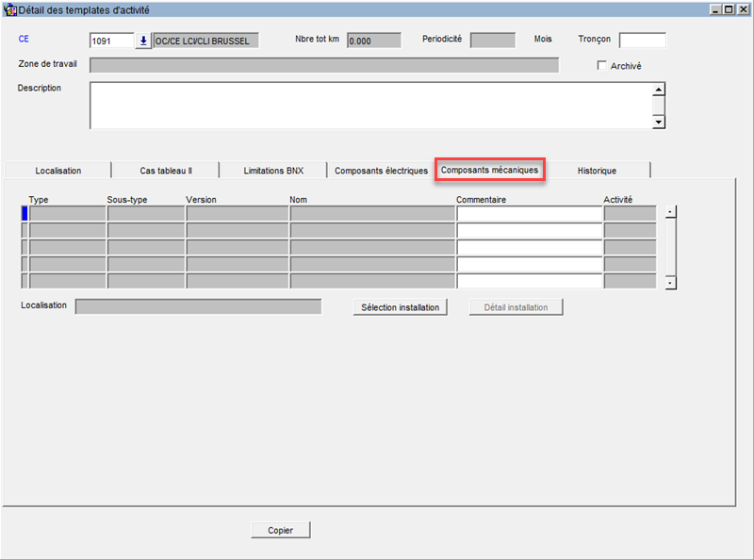
Task: Select the Limitations BNX tab
Action: [x=273, y=171]
